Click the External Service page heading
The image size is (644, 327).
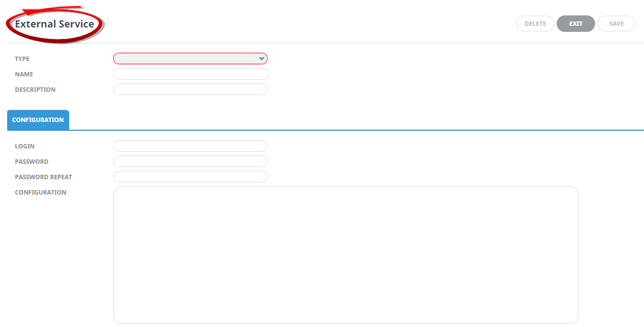point(54,24)
